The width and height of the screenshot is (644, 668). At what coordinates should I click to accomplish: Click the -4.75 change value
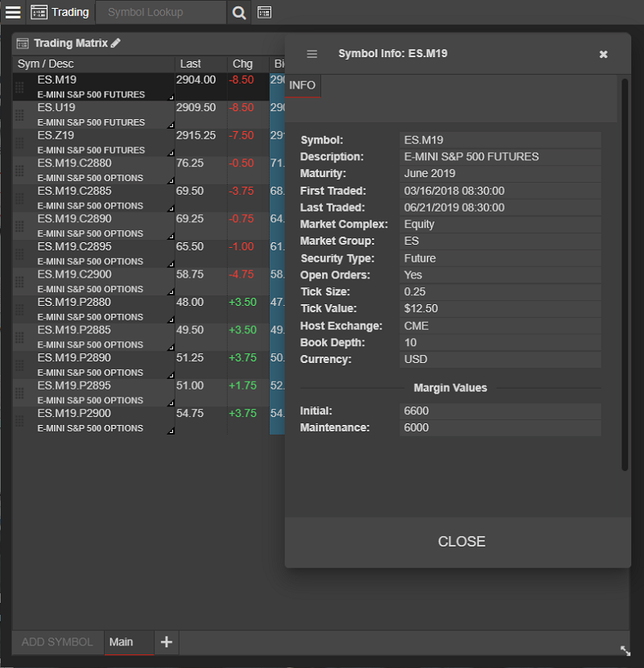pos(242,274)
